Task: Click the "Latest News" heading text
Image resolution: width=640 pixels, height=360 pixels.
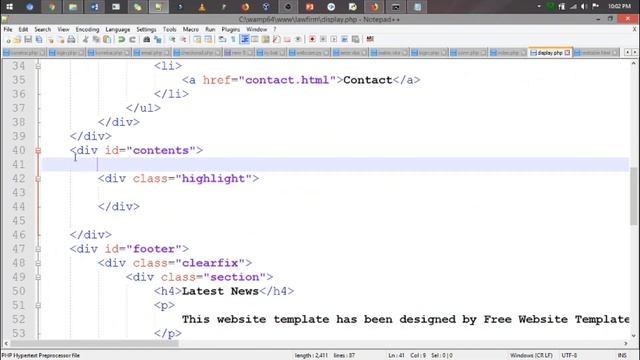Action: tap(220, 291)
